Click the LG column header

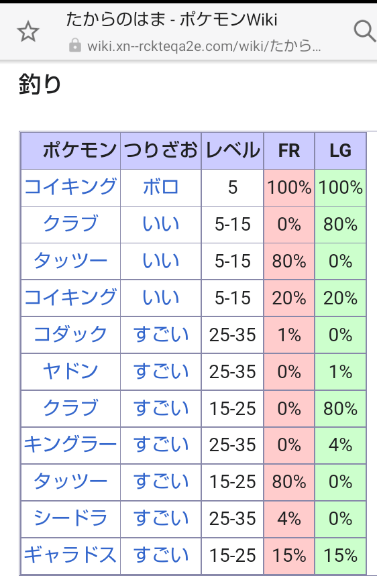coord(340,151)
